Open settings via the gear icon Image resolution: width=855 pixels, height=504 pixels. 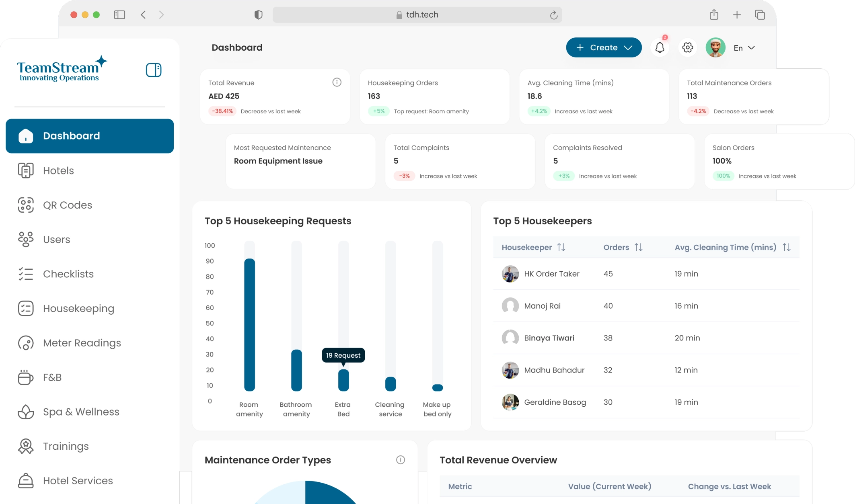click(x=688, y=48)
